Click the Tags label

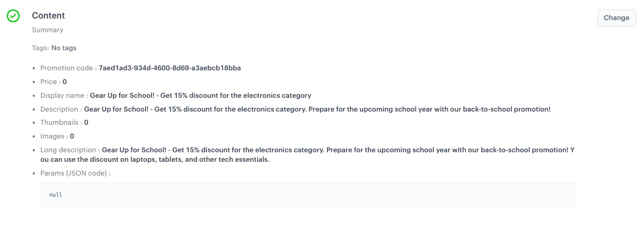pyautogui.click(x=40, y=48)
